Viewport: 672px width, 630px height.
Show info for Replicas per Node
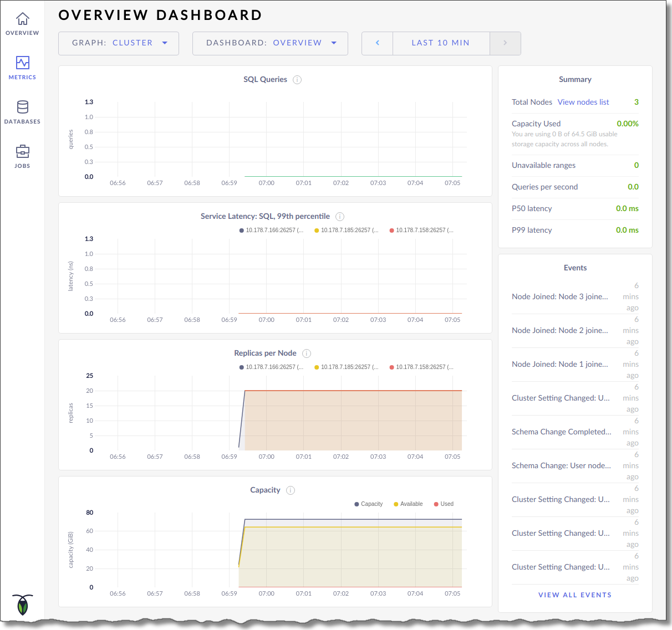[x=307, y=354]
